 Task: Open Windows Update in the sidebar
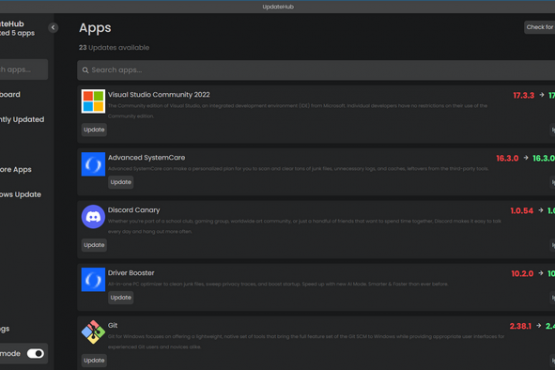pos(21,194)
